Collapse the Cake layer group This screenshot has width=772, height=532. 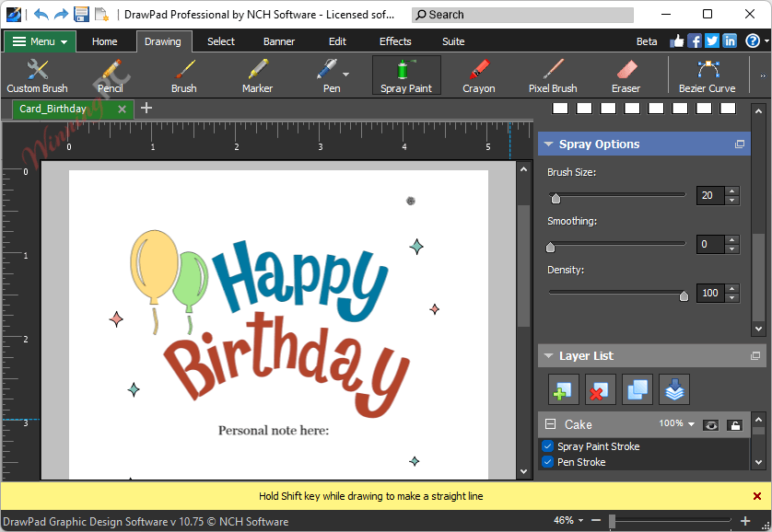pos(549,422)
